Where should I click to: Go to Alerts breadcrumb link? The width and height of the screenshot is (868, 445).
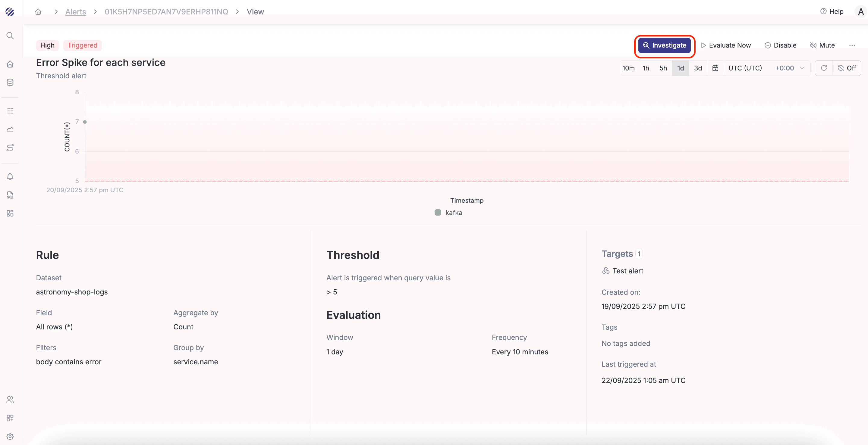point(75,11)
